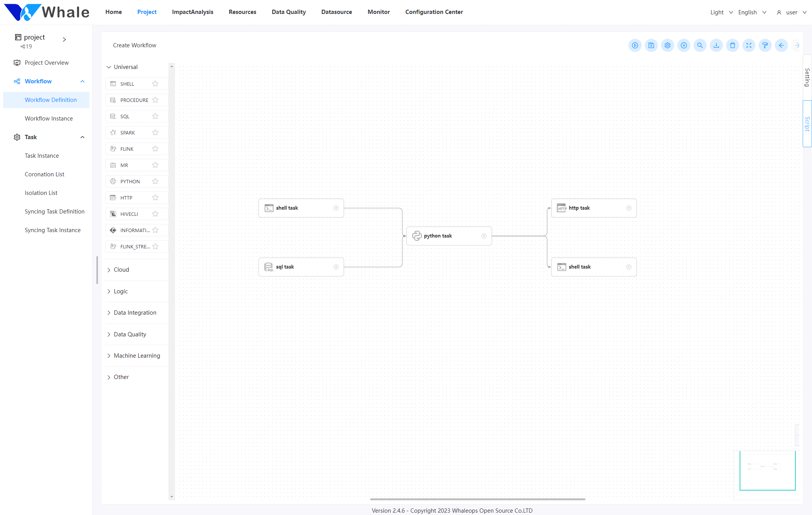Click the fullscreen expand toolbar icon

click(749, 45)
